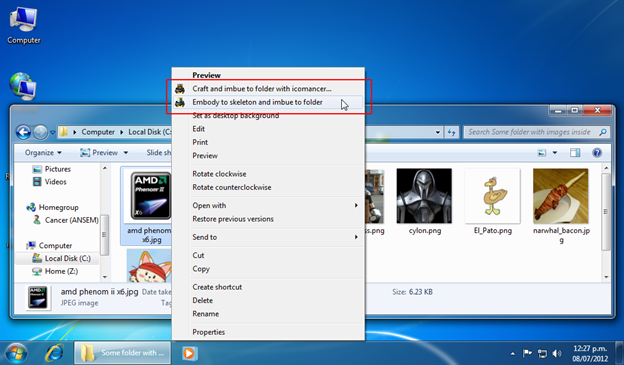
Task: Launch Internet Explorer from taskbar
Action: pyautogui.click(x=54, y=353)
